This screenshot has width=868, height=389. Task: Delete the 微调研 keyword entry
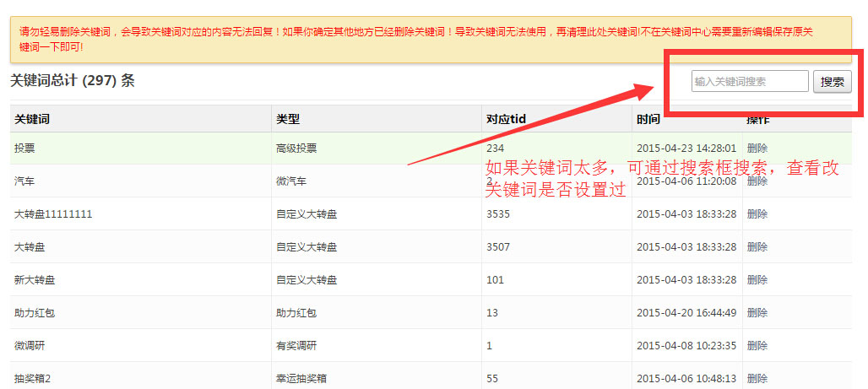coord(757,346)
